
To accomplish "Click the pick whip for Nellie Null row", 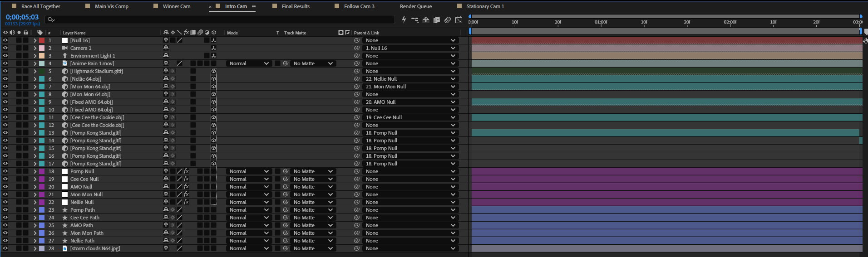I will coord(357,202).
